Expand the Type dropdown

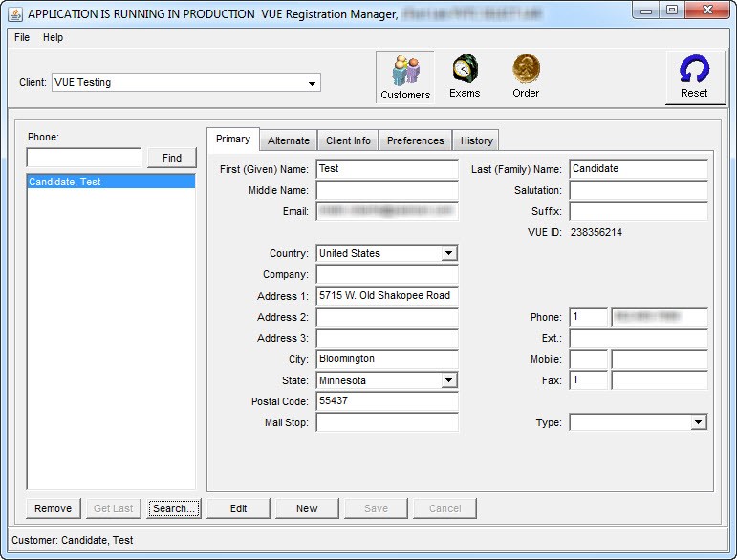click(x=699, y=422)
